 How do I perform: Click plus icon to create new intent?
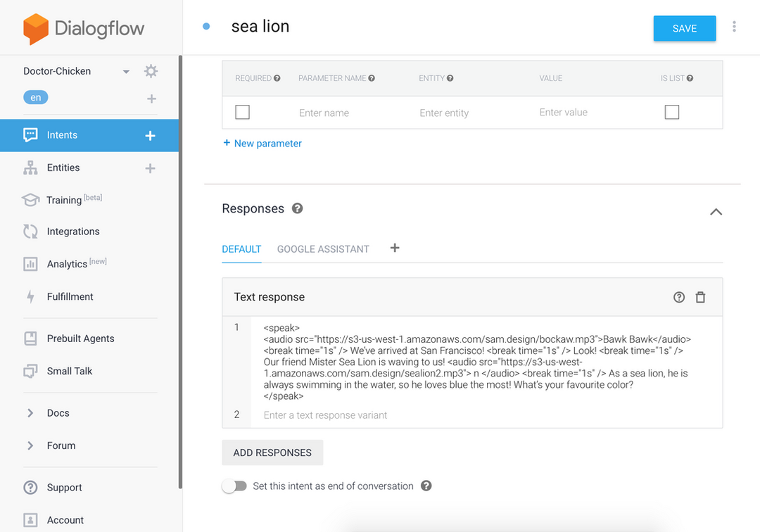150,136
